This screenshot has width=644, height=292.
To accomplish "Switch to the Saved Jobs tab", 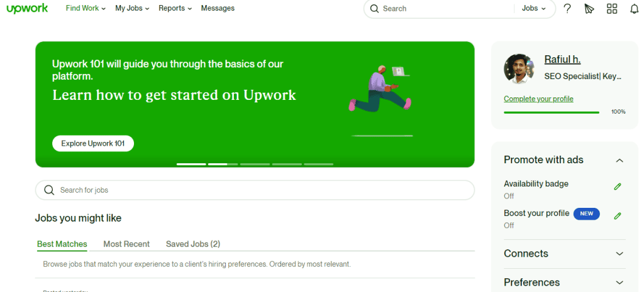I will pos(192,244).
